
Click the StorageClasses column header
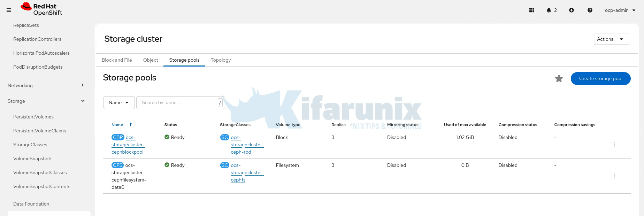[235, 125]
